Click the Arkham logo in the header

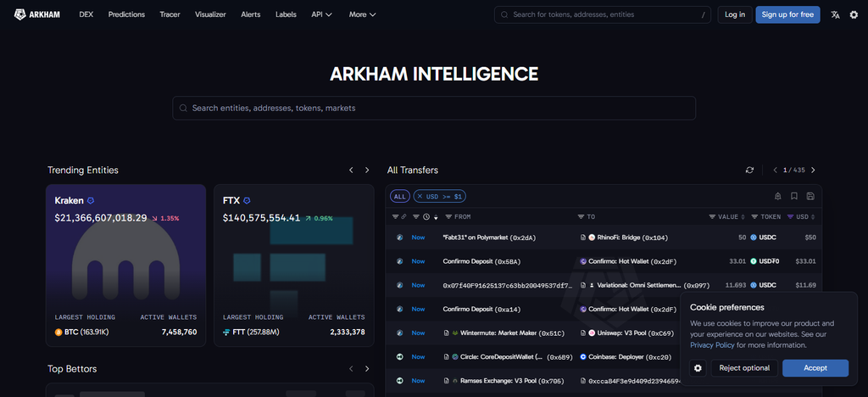[37, 14]
